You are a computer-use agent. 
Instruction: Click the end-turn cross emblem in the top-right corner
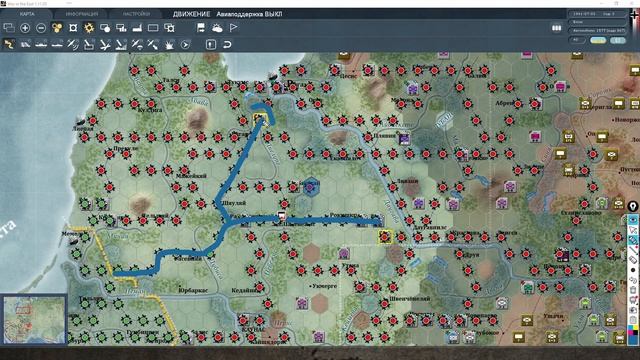click(635, 15)
